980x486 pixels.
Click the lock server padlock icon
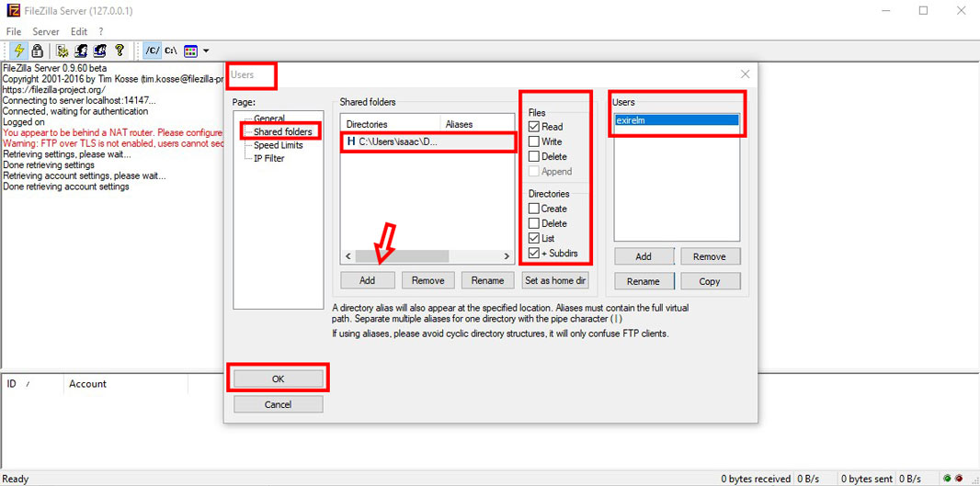[x=37, y=51]
